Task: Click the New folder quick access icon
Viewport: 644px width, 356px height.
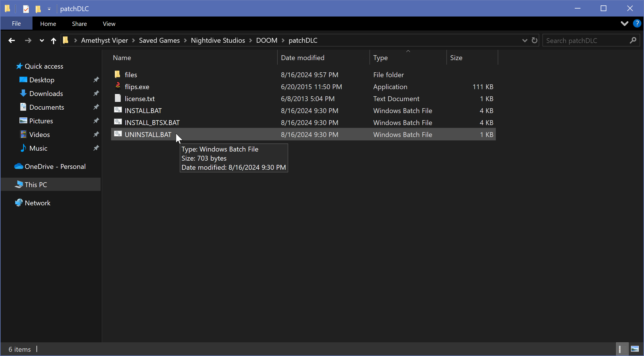Action: (38, 9)
